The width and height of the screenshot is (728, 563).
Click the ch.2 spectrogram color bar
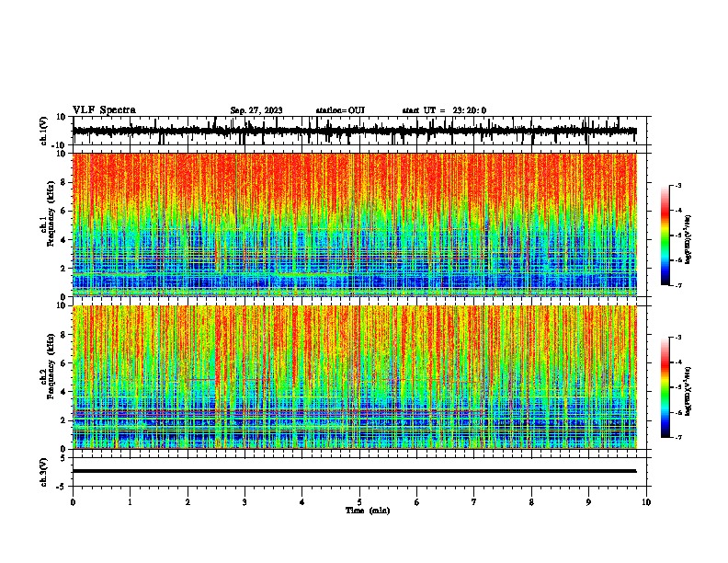(665, 387)
